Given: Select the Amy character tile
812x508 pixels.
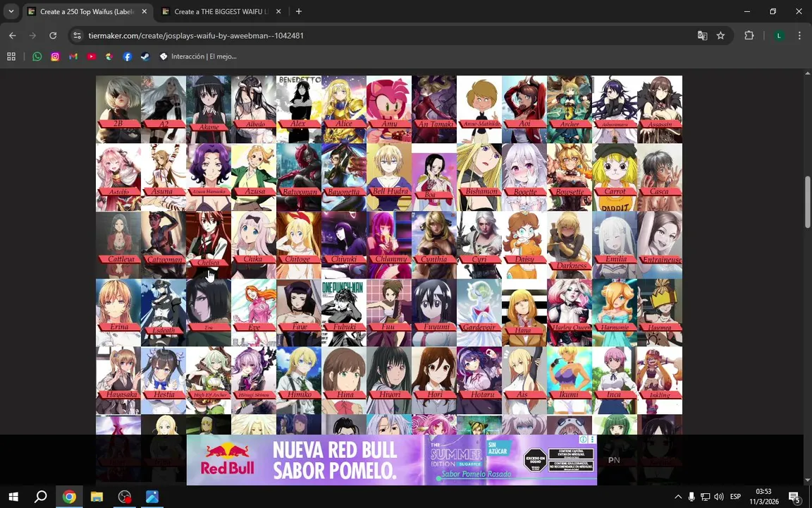Looking at the screenshot, I should tap(389, 109).
